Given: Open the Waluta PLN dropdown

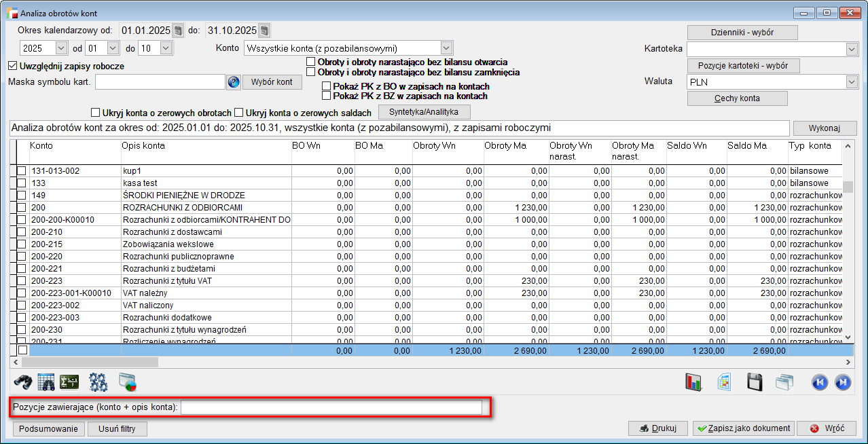Looking at the screenshot, I should tap(852, 82).
